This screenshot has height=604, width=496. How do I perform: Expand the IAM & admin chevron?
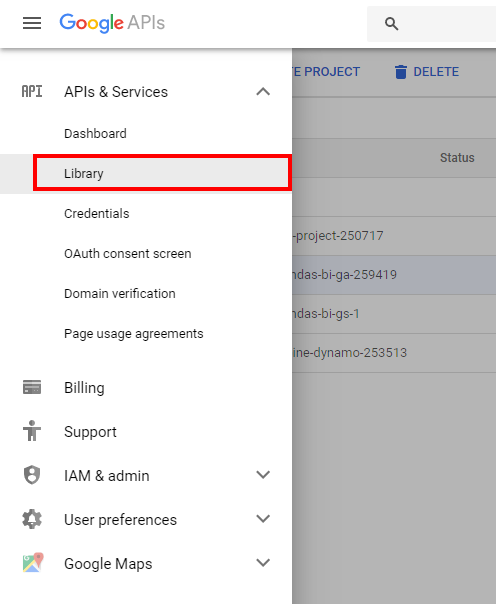coord(263,475)
